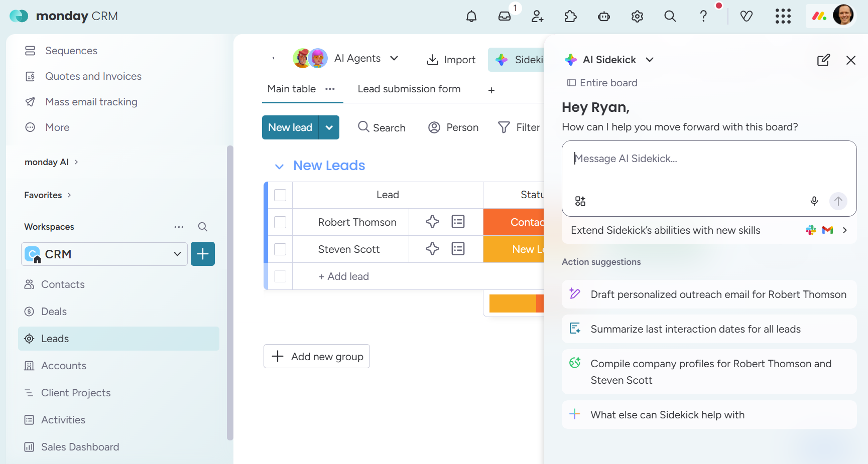Image resolution: width=868 pixels, height=464 pixels.
Task: Compile company profiles for both leads
Action: [x=709, y=372]
